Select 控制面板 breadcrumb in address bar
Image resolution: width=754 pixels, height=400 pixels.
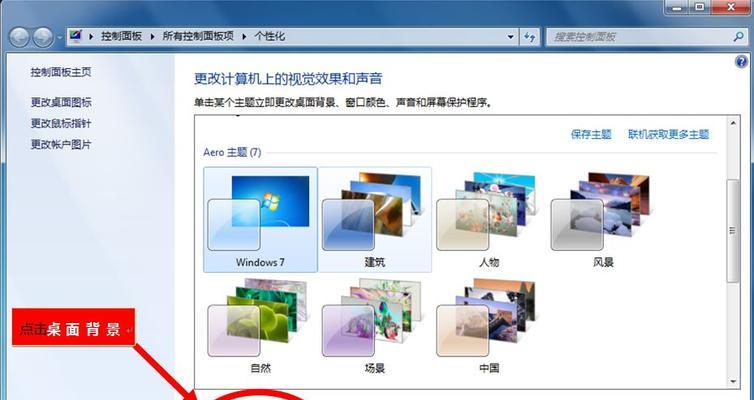point(122,37)
